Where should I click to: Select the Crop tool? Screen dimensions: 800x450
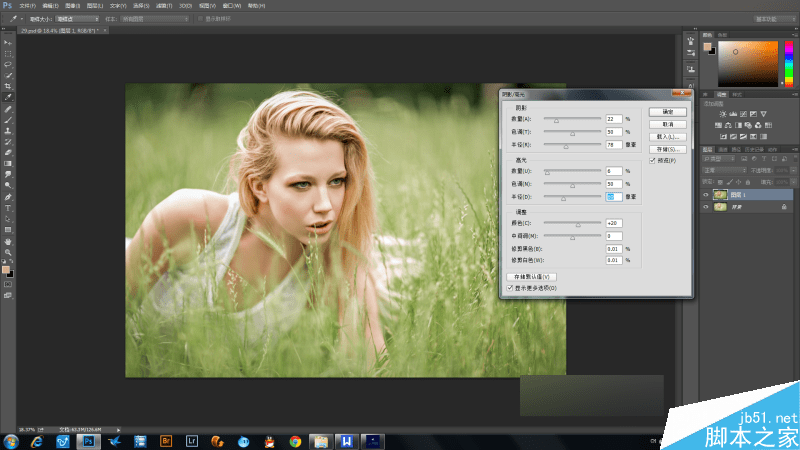click(8, 86)
